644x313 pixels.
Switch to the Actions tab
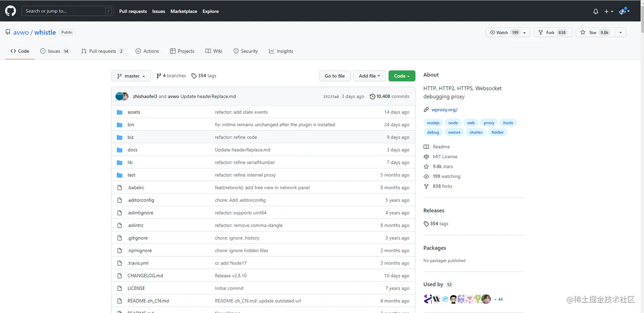tap(147, 51)
